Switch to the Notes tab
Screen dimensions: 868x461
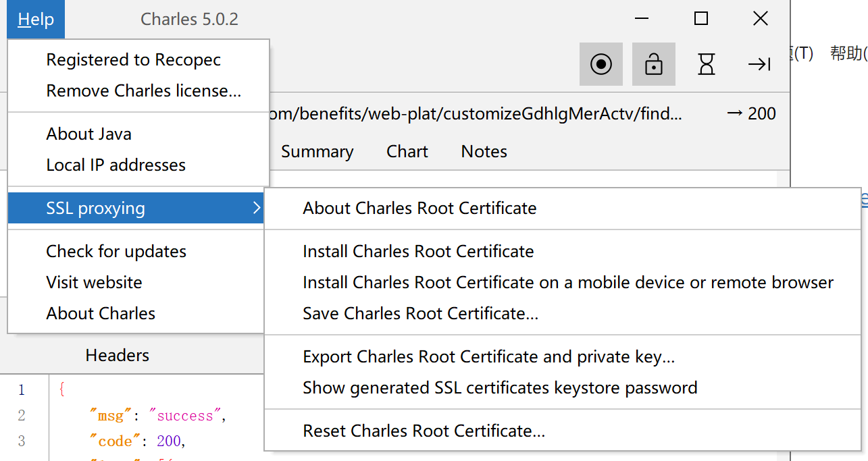(484, 151)
